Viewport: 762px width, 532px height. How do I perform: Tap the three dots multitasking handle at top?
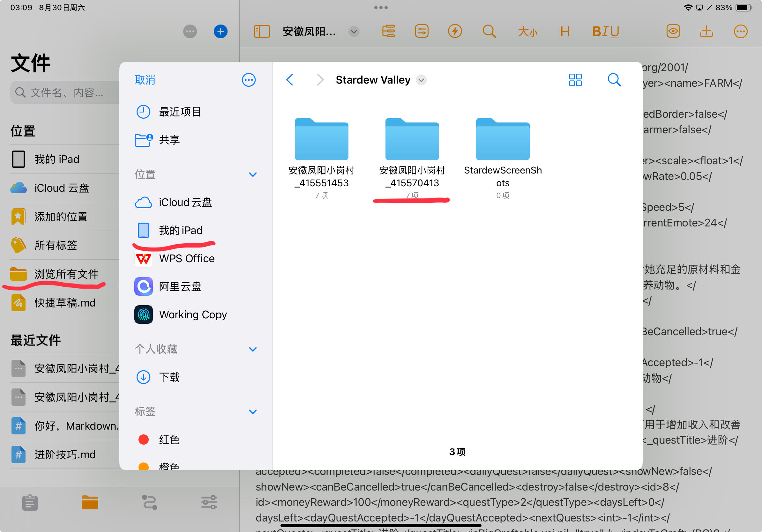381,8
